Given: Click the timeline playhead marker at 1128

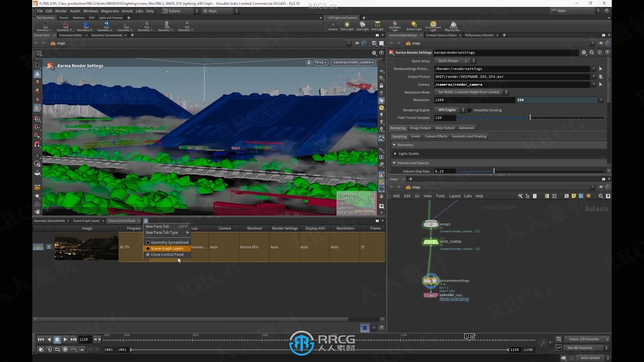Looking at the screenshot, I should pyautogui.click(x=470, y=337).
